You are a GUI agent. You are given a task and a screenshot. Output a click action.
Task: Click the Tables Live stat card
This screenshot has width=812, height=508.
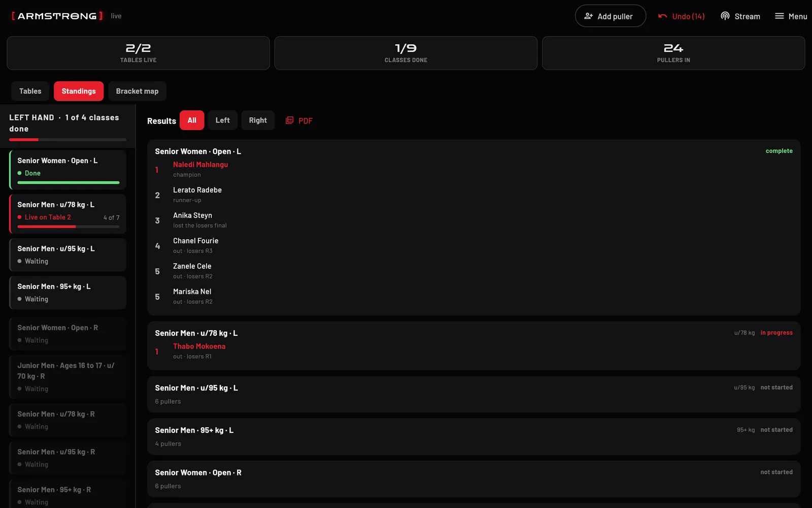pyautogui.click(x=138, y=53)
